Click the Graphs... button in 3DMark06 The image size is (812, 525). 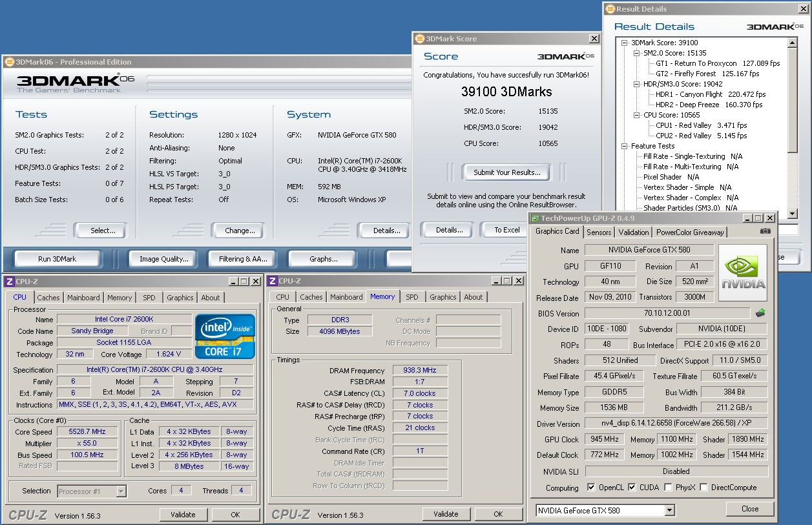pos(324,259)
